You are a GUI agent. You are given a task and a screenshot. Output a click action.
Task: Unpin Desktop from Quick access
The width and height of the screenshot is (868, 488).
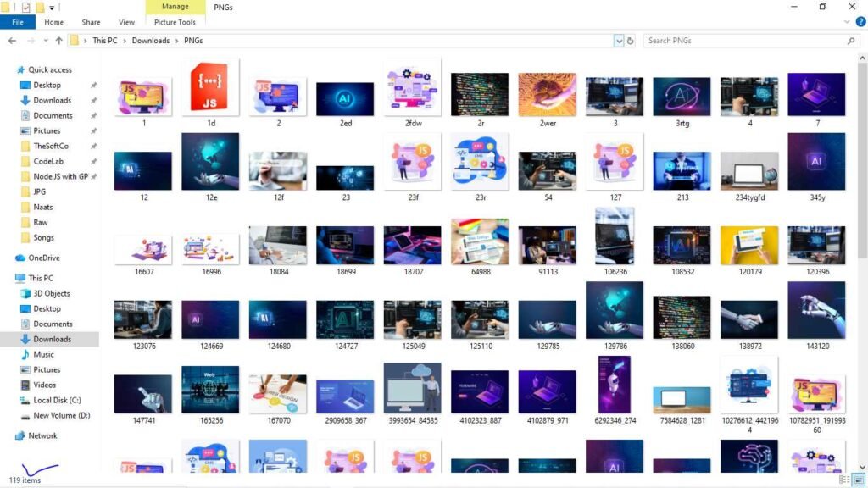pos(93,85)
